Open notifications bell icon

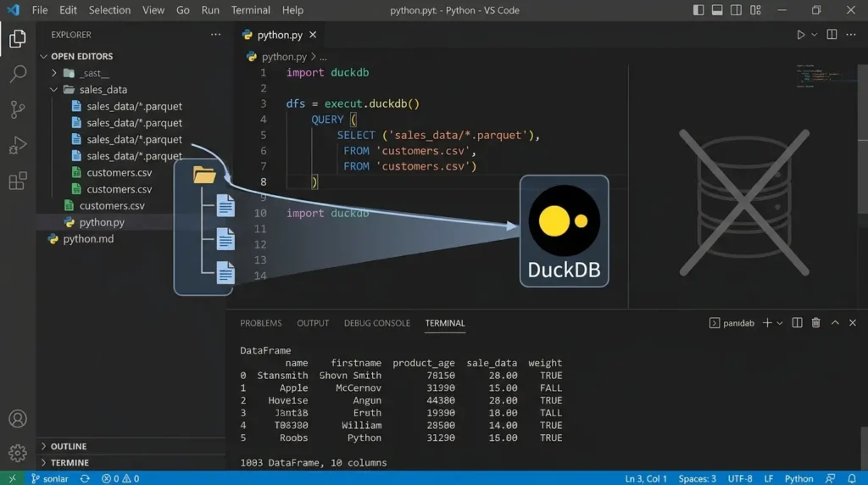coord(851,478)
